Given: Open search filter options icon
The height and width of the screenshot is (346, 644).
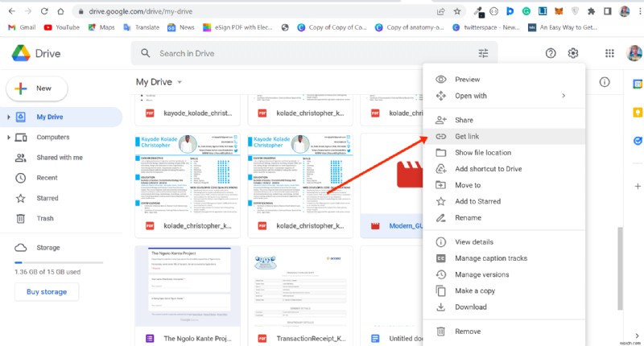Looking at the screenshot, I should click(x=484, y=53).
